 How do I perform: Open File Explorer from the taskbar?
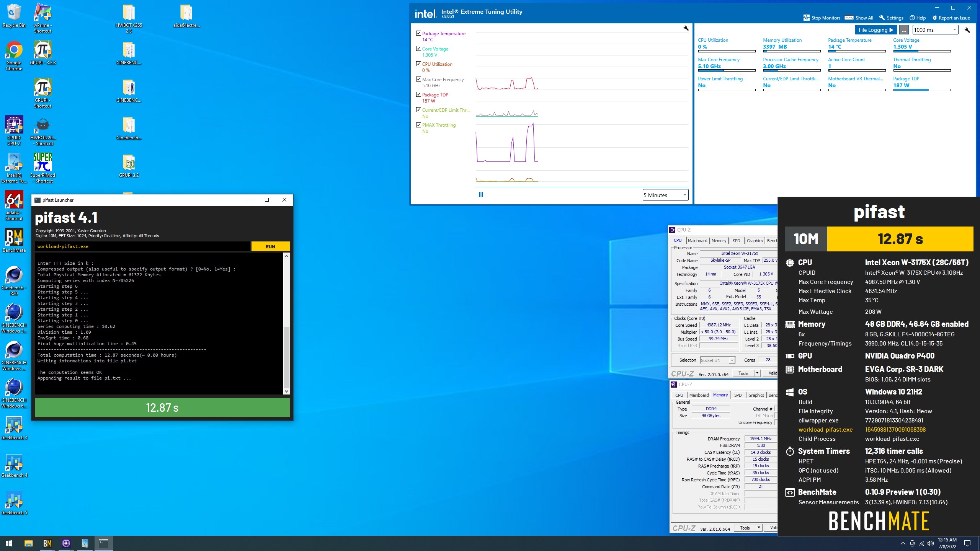coord(28,543)
